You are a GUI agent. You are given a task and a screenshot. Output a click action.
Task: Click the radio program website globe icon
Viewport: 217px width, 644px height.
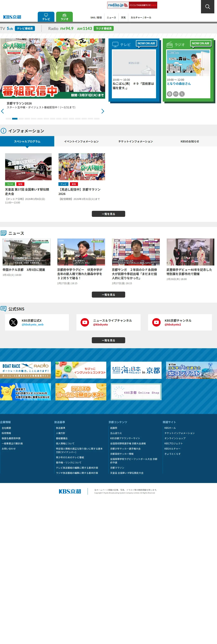coord(170,94)
